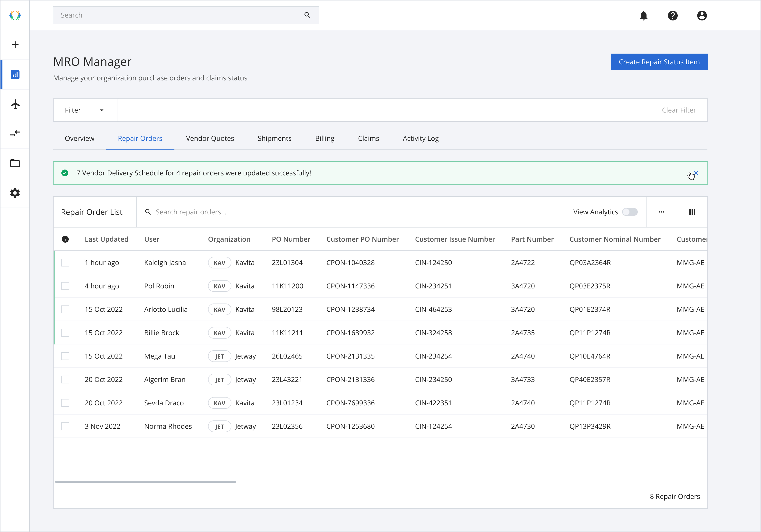Click the Organization column header
Image resolution: width=761 pixels, height=532 pixels.
pos(229,239)
